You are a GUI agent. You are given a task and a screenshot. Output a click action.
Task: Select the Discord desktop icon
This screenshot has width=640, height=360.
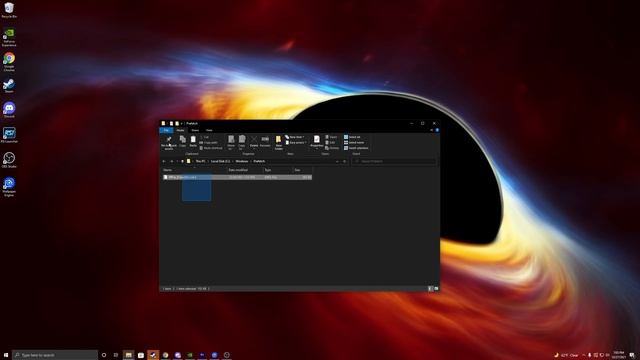9,110
